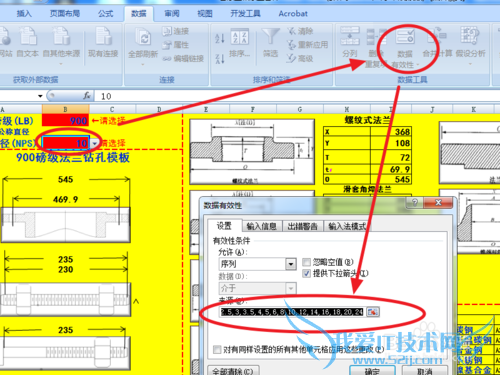Close the 数据有效性 dialog
This screenshot has height=375, width=500.
pyautogui.click(x=438, y=203)
